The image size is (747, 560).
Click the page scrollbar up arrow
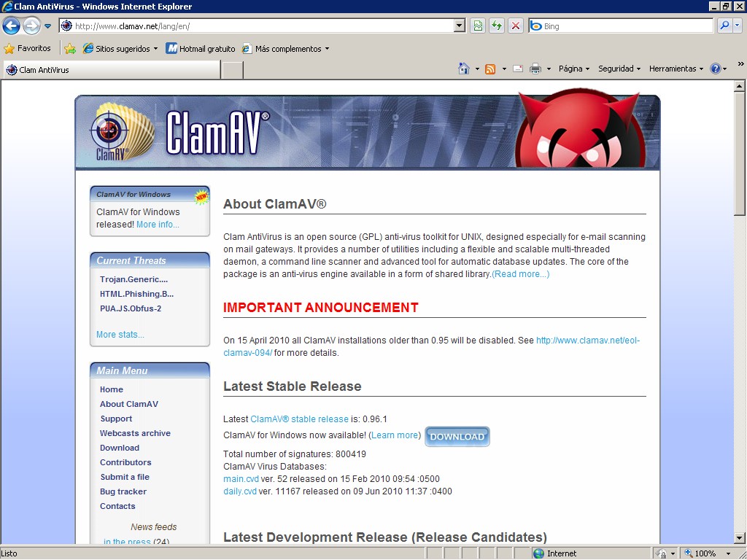click(x=740, y=86)
